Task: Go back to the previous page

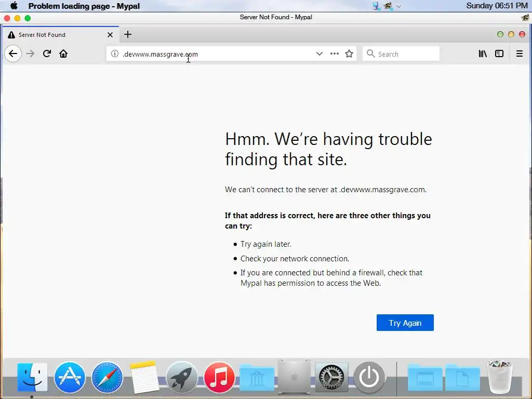Action: pos(13,54)
